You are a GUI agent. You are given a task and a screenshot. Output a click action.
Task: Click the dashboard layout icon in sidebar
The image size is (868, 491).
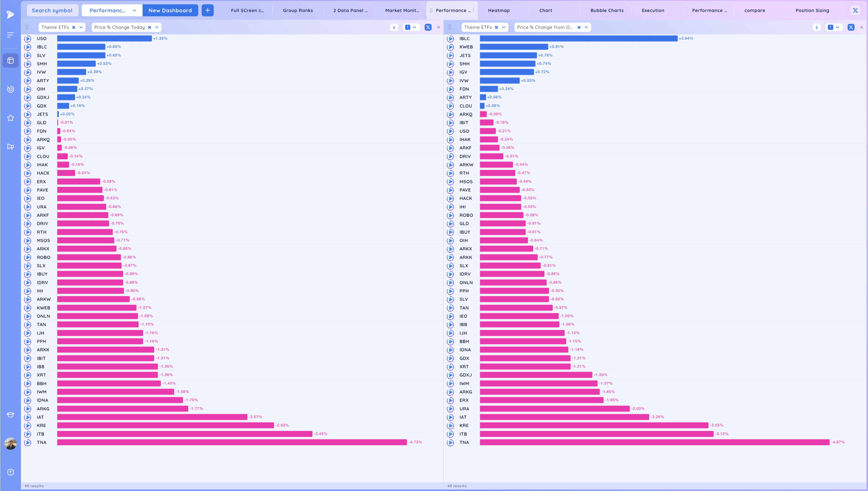coord(10,61)
